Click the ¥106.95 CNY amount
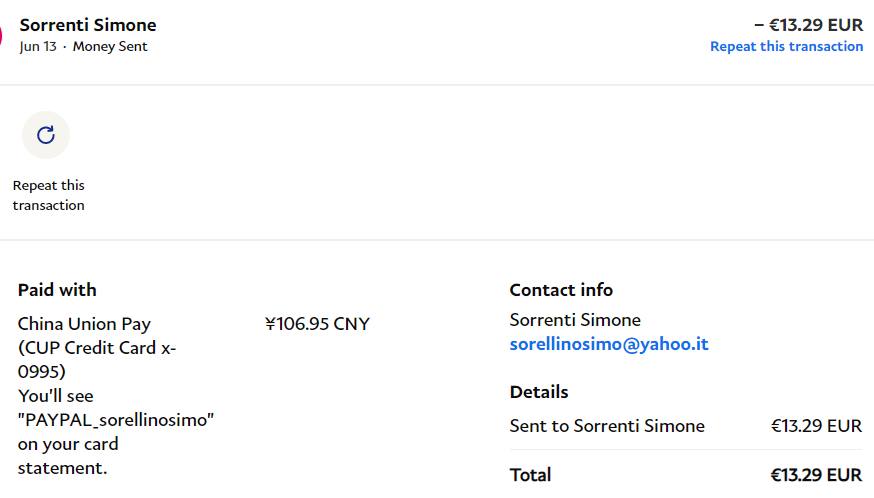 coord(317,324)
